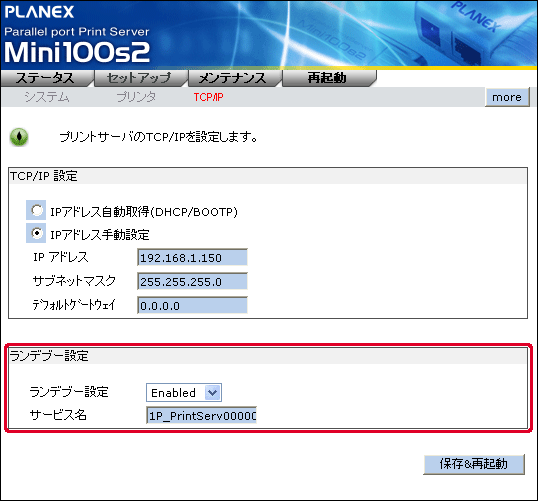Open the メンテナンス tab
The image size is (538, 501).
click(235, 78)
